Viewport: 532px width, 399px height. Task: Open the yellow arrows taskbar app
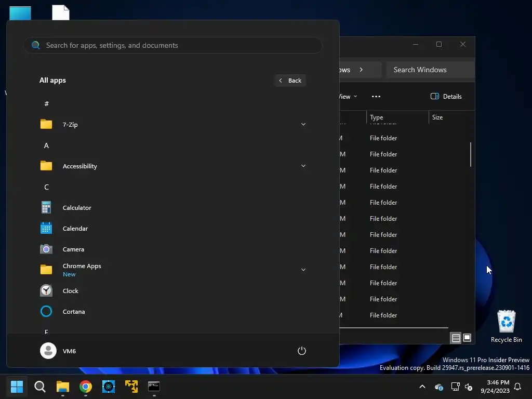(131, 387)
